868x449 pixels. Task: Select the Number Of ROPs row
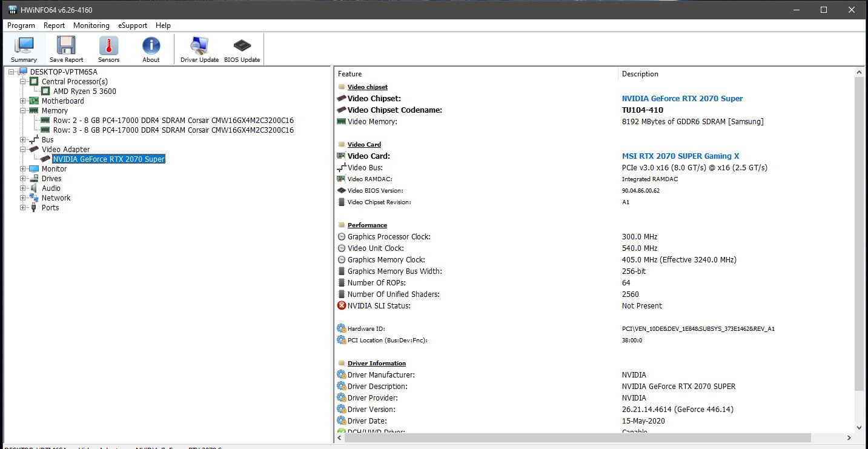point(594,283)
